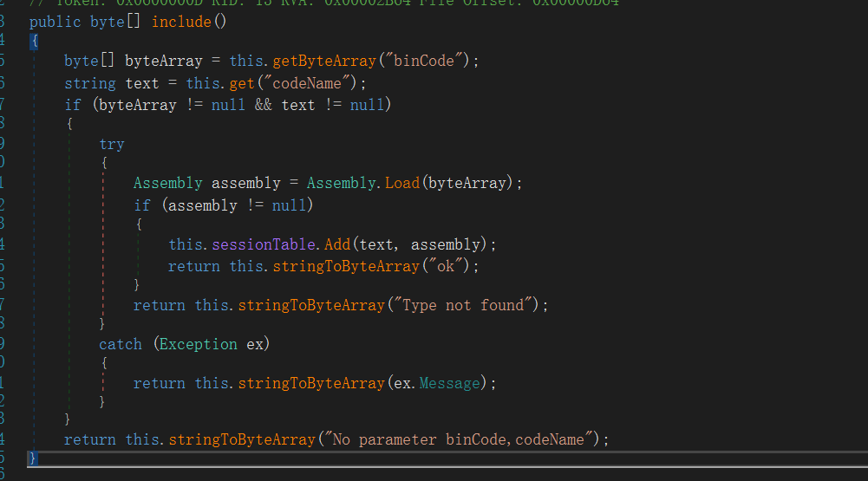Click the Load method after Assembly
Viewport: 868px width, 481px height.
click(401, 183)
